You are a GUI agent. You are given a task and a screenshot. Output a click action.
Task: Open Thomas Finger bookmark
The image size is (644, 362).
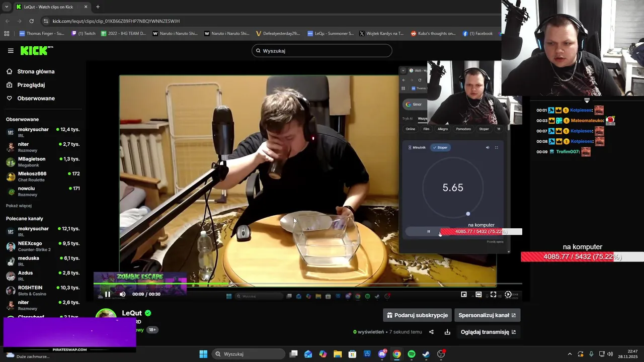coord(42,34)
